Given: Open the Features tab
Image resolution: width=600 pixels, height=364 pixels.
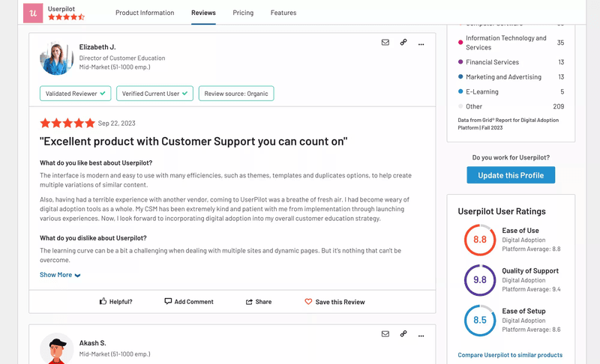Looking at the screenshot, I should [x=283, y=13].
